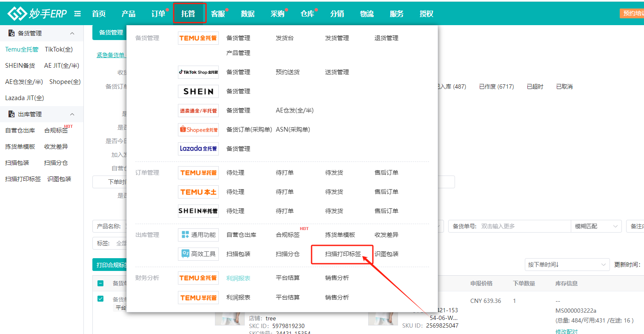
Task: Toggle the sidebar collapse hamburger icon
Action: click(x=77, y=14)
